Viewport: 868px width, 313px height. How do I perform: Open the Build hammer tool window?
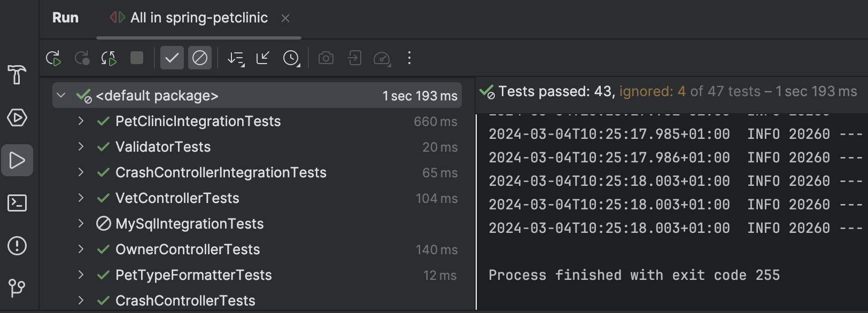point(17,75)
